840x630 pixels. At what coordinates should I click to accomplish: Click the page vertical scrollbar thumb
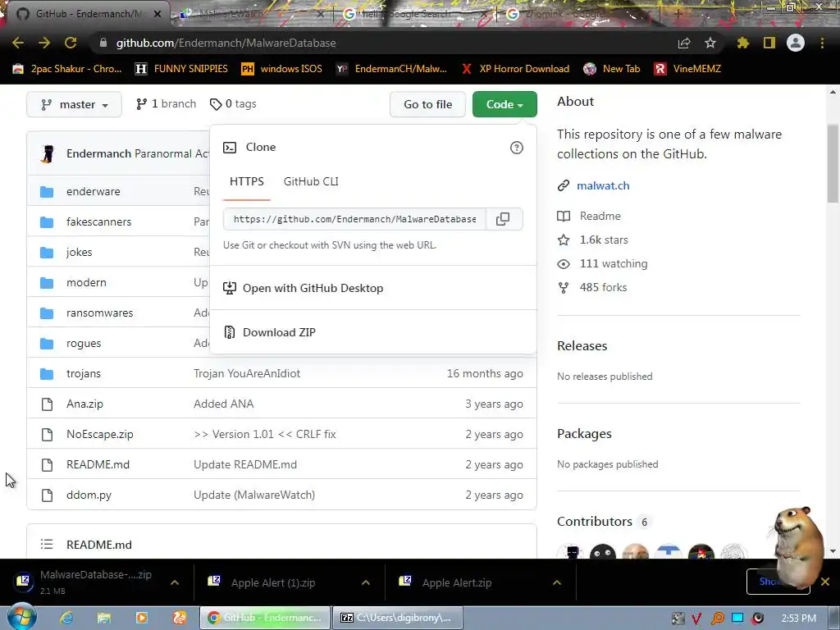833,163
